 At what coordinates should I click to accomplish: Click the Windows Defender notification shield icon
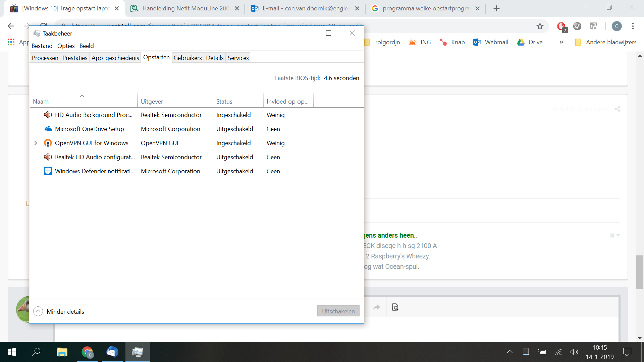(x=48, y=171)
